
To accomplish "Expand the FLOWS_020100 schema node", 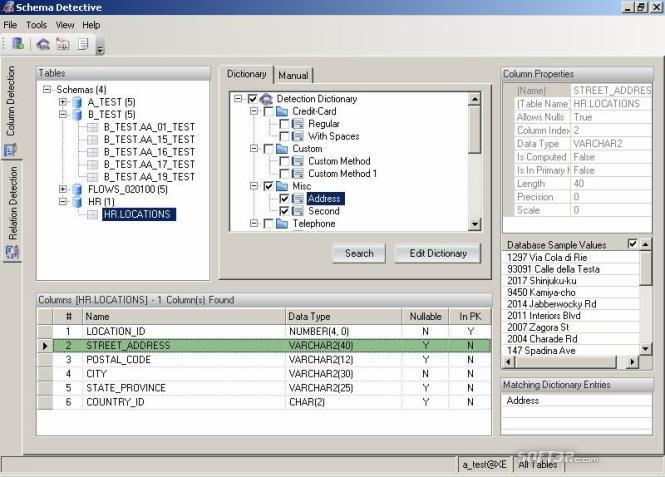I will point(63,189).
